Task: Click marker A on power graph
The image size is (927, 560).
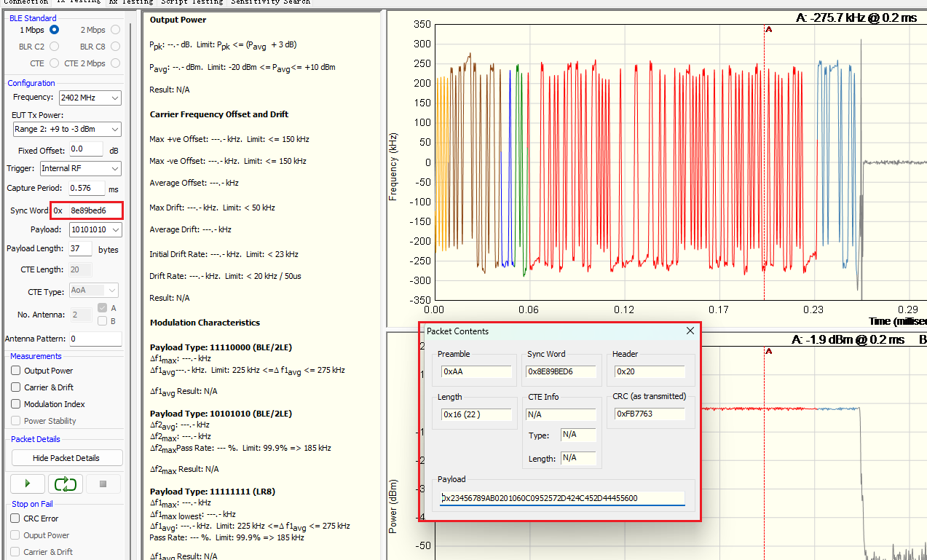Action: click(x=769, y=352)
